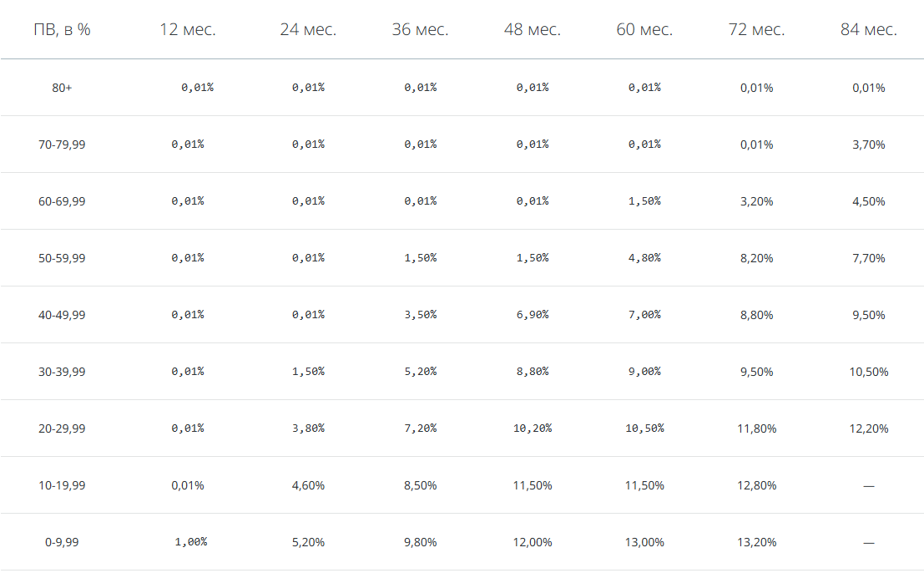Select the 7,70% cell
Viewport: 924px width, 573px height.
(x=869, y=258)
